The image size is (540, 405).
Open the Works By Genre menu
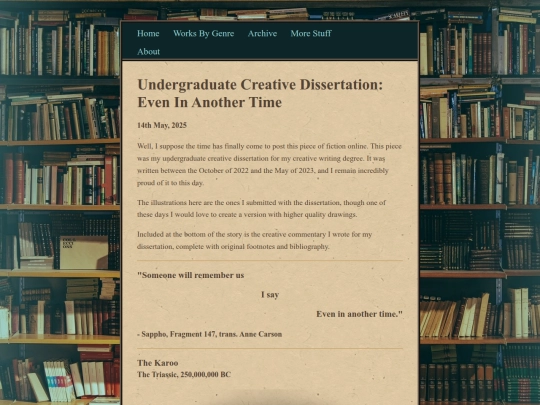pos(204,33)
